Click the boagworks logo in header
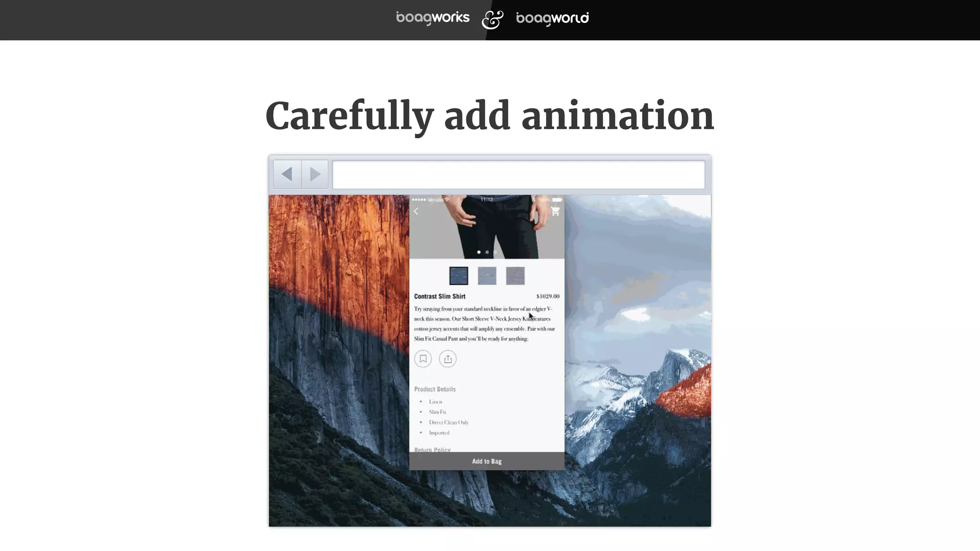 point(433,18)
